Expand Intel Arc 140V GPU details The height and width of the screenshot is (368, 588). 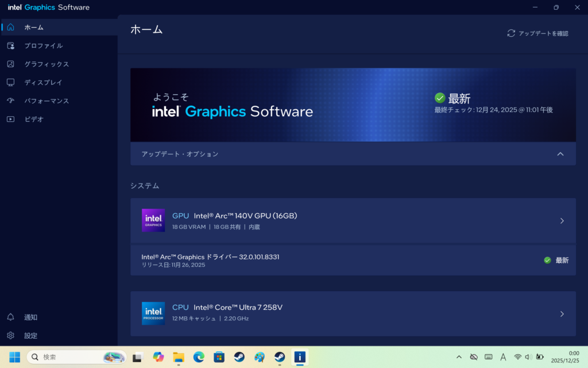[x=562, y=221]
